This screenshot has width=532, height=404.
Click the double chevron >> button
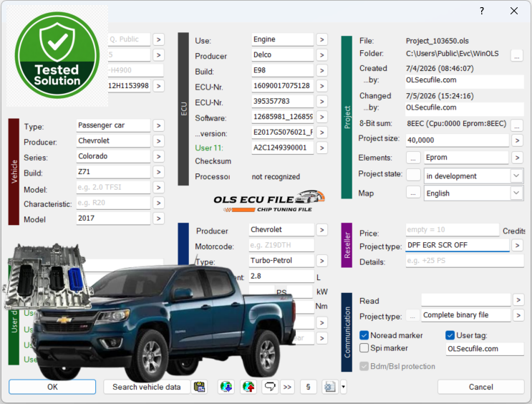pos(287,387)
